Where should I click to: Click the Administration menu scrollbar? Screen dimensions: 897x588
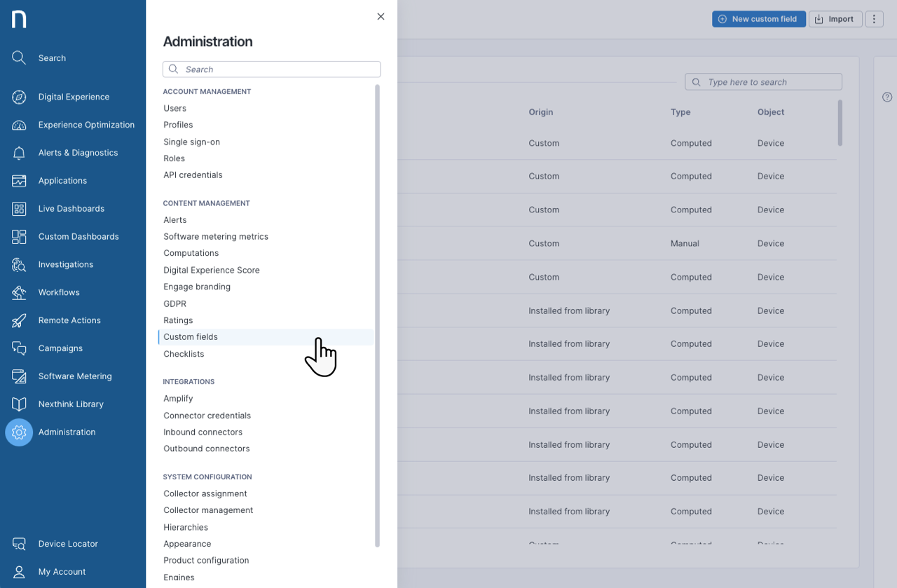(x=377, y=315)
